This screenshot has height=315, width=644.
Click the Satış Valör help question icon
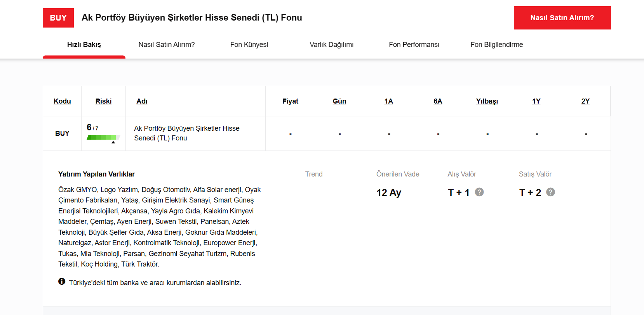[550, 192]
